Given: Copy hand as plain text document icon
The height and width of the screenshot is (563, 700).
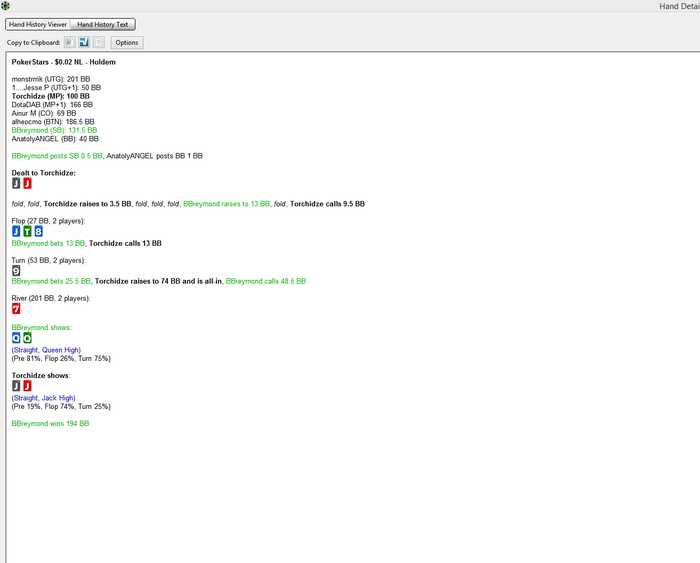Looking at the screenshot, I should [99, 42].
